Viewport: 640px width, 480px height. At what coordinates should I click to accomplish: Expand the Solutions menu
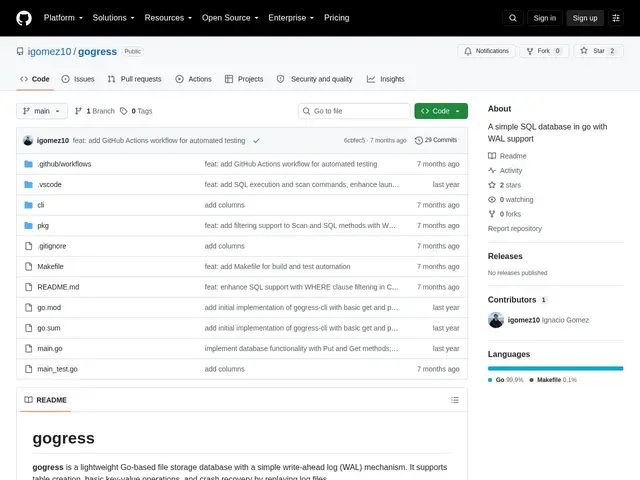[113, 18]
